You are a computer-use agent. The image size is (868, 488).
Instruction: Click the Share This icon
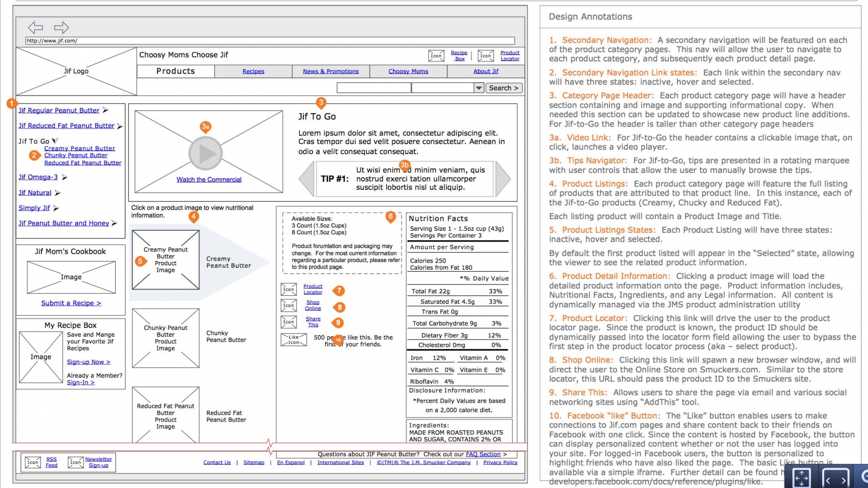(x=288, y=322)
